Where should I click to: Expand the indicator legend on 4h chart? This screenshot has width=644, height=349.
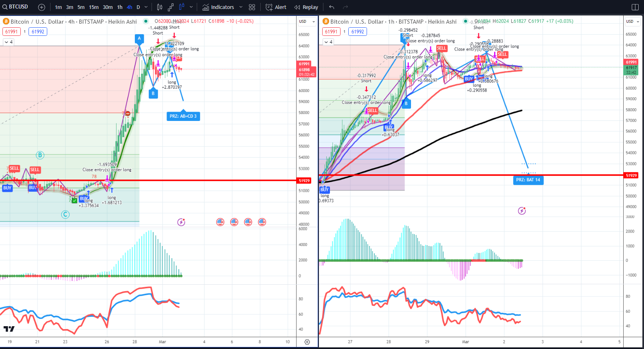pos(9,42)
